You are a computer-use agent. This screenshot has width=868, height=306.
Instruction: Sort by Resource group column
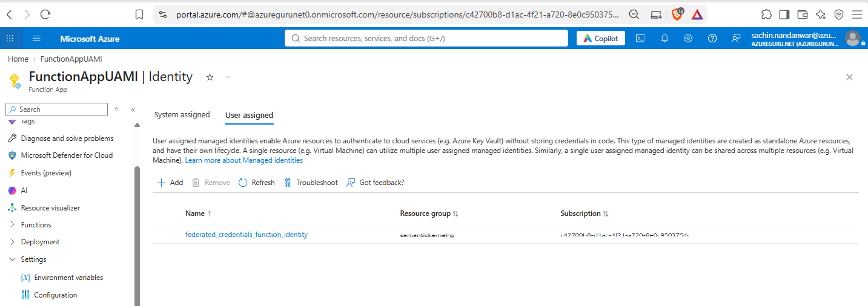429,213
